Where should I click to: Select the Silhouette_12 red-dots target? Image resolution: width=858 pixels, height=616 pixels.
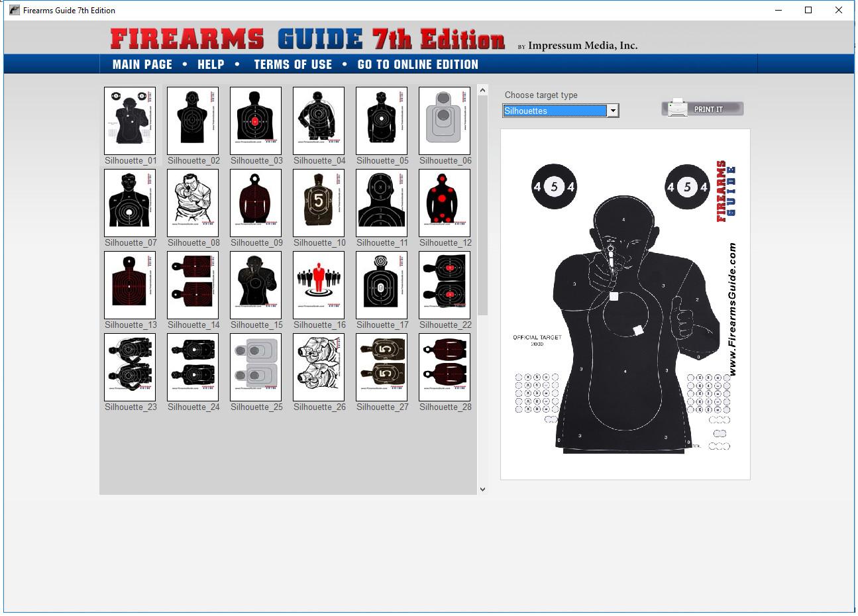(x=445, y=203)
